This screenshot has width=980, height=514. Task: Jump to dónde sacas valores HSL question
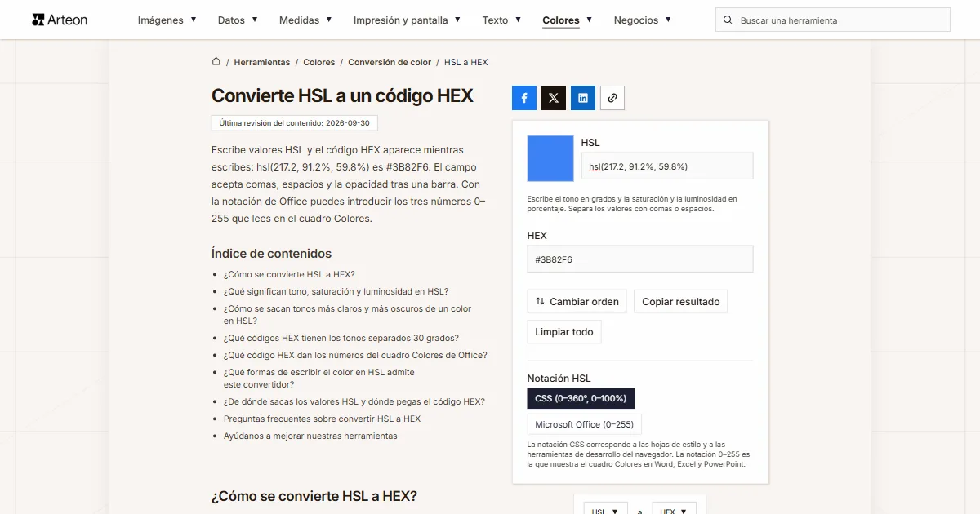pyautogui.click(x=354, y=401)
